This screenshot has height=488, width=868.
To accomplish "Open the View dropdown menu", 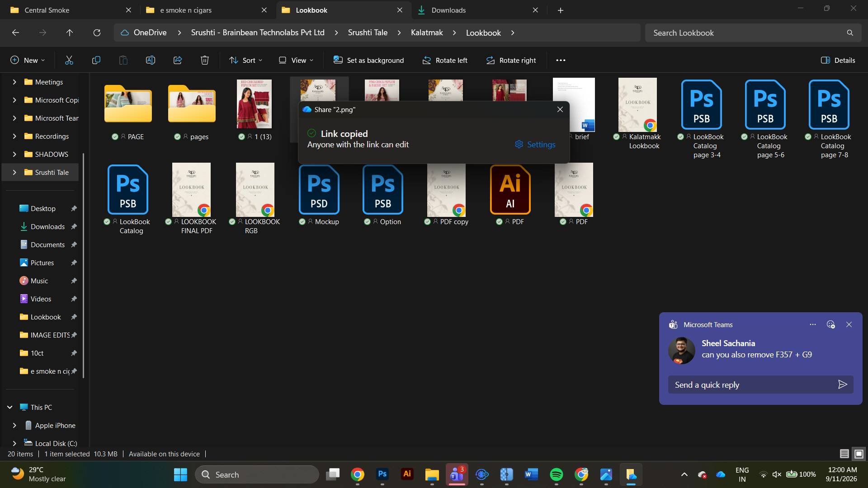I will pyautogui.click(x=296, y=60).
